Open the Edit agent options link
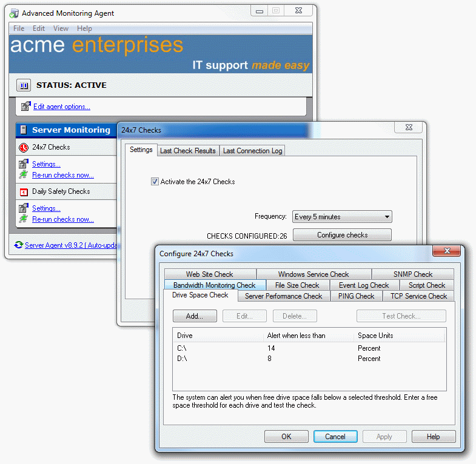Screen dimensions: 476x464 [x=62, y=107]
